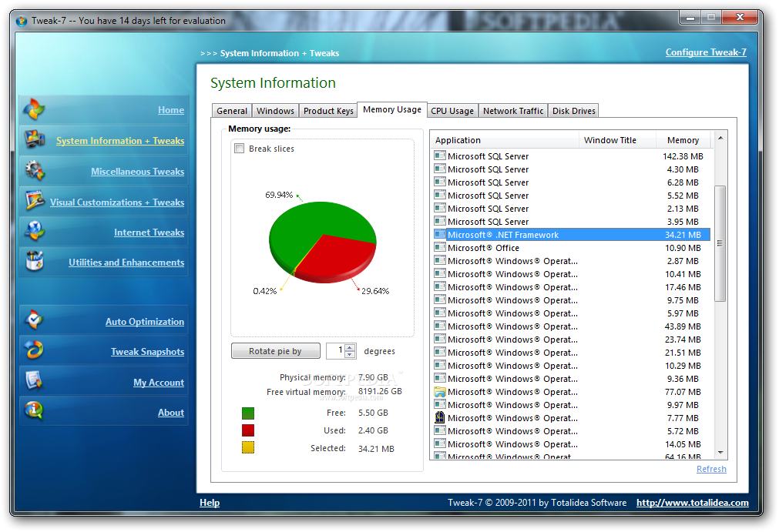This screenshot has width=779, height=532.
Task: Click the icon on the 17.46 MB row
Action: click(440, 287)
